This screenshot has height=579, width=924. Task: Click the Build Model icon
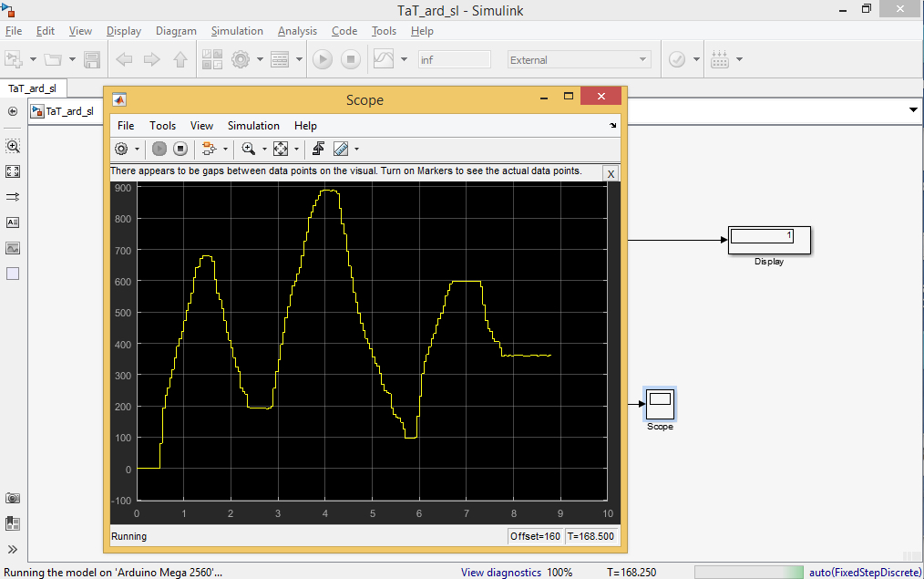click(x=720, y=59)
